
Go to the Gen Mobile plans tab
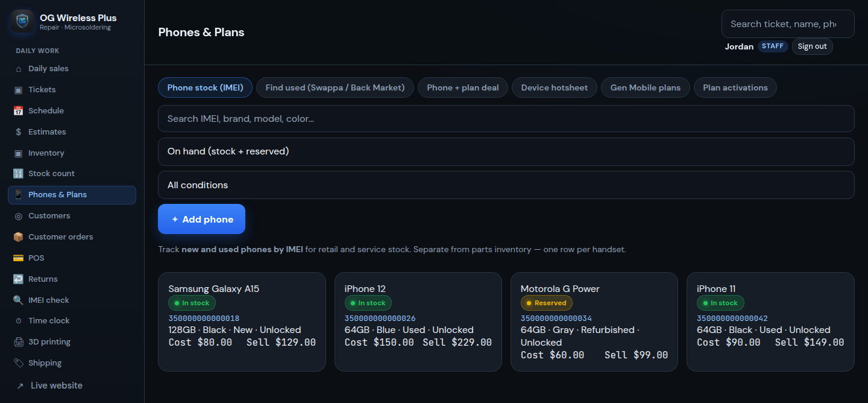pos(646,87)
